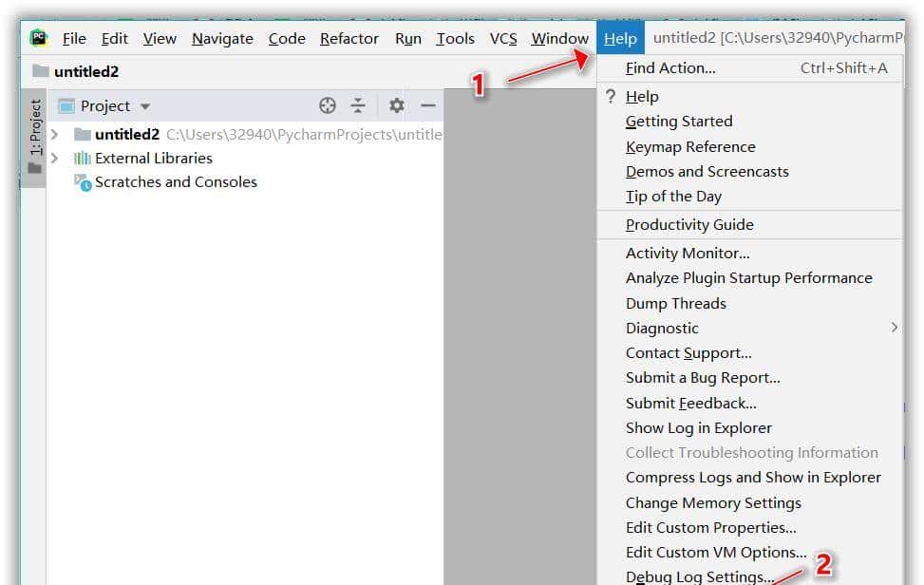Click the PyCharm logo icon
Viewport: 924px width, 585px height.
[x=39, y=38]
